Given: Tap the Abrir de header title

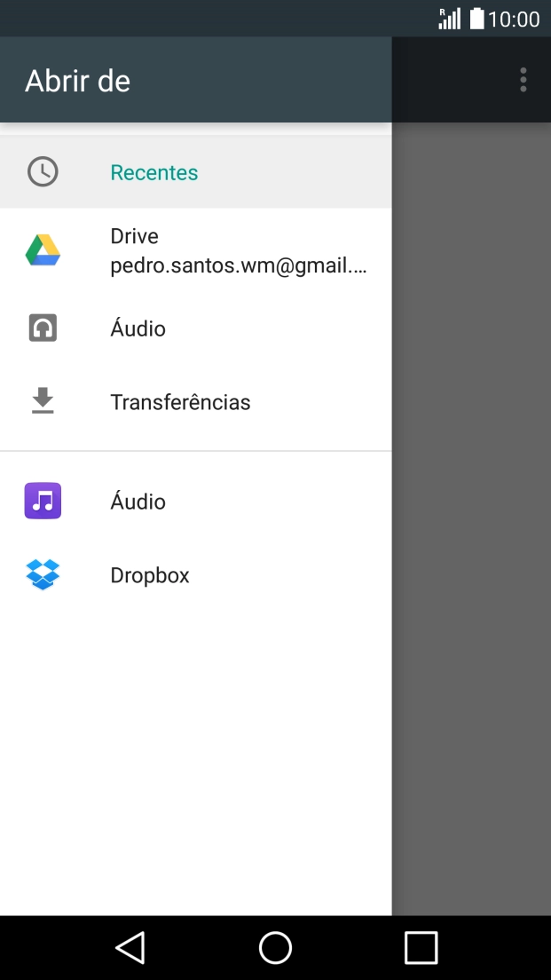Looking at the screenshot, I should click(78, 81).
